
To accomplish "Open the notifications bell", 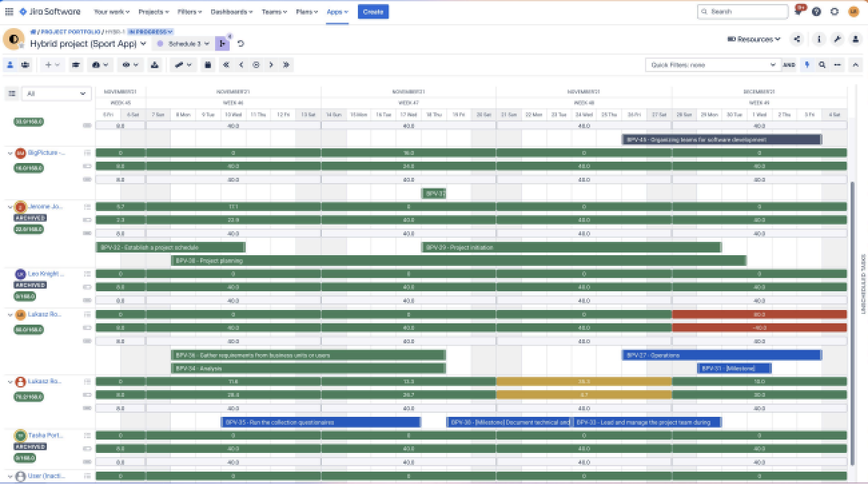I will point(799,11).
